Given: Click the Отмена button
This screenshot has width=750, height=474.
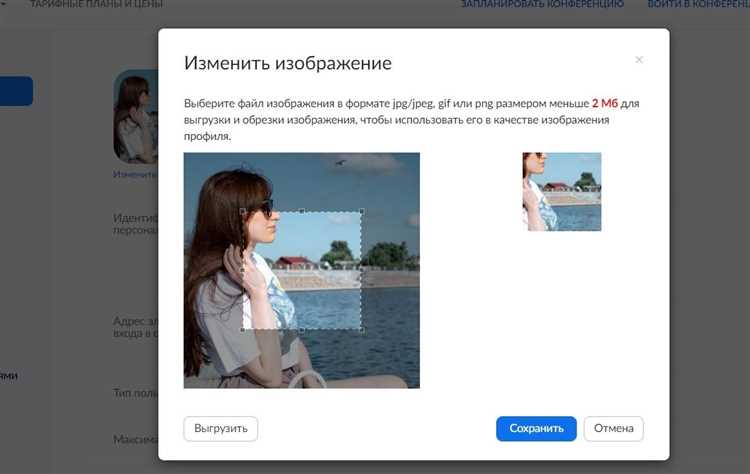Looking at the screenshot, I should [x=614, y=428].
